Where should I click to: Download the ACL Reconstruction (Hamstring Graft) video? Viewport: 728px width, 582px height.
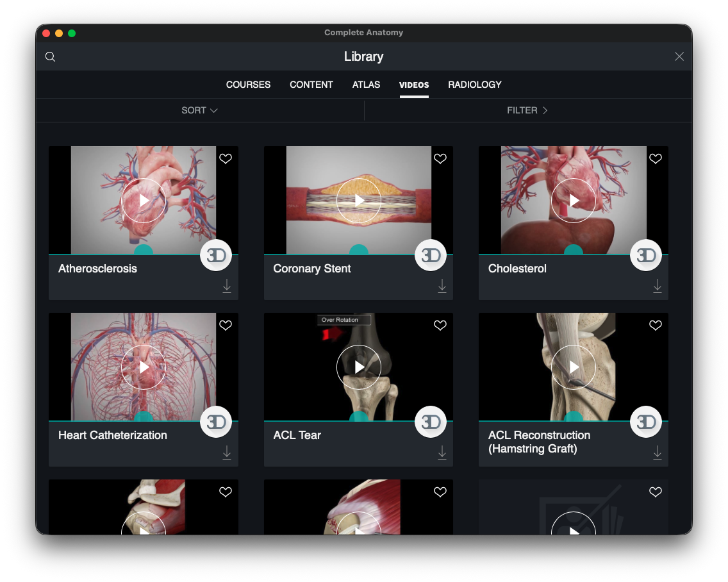coord(658,453)
